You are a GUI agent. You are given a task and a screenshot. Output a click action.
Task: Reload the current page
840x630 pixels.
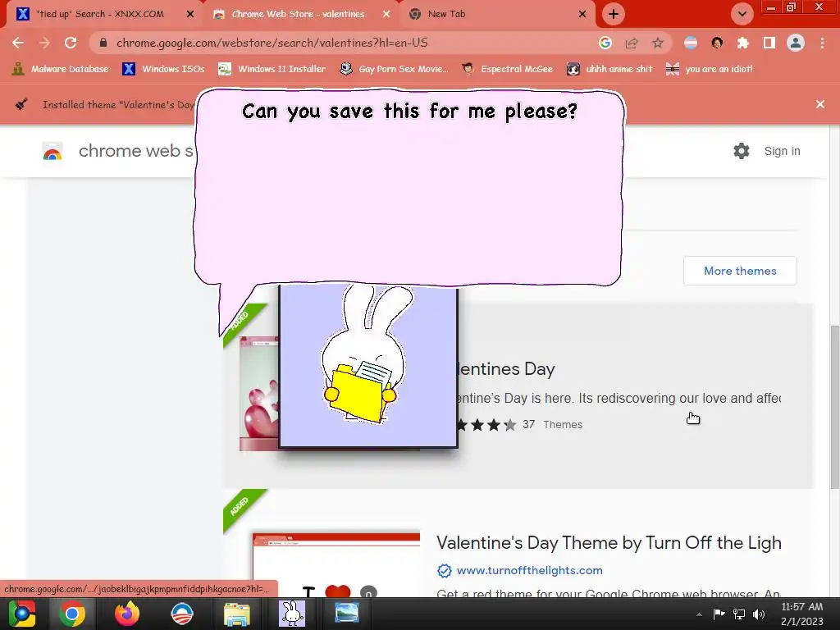point(71,43)
